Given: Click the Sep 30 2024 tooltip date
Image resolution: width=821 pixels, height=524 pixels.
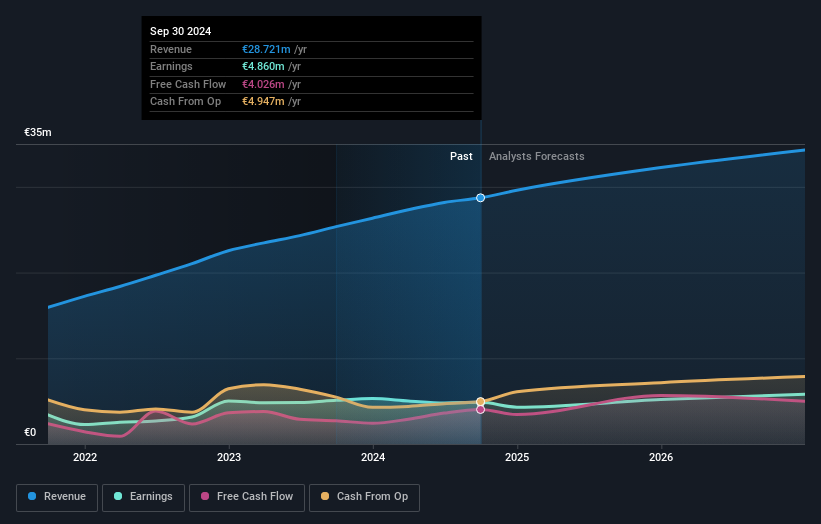Looking at the screenshot, I should coord(181,31).
